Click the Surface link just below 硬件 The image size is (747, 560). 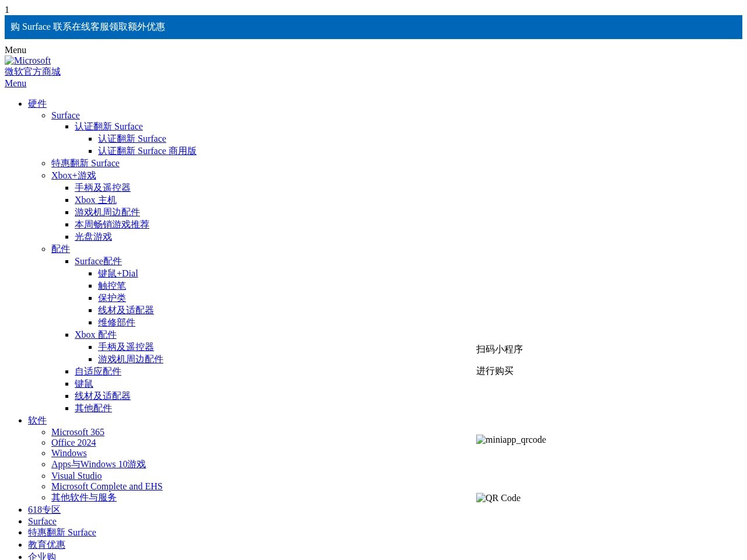65,116
